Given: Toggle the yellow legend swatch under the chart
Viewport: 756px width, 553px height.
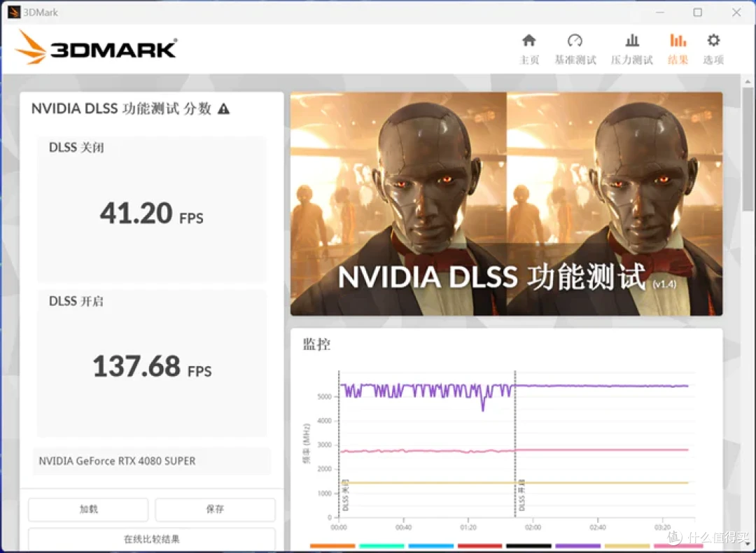Looking at the screenshot, I should (626, 546).
